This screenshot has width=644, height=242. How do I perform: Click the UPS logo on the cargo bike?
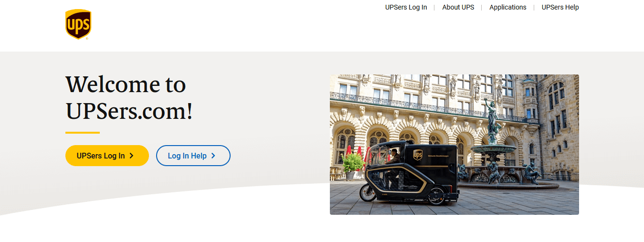click(x=418, y=155)
